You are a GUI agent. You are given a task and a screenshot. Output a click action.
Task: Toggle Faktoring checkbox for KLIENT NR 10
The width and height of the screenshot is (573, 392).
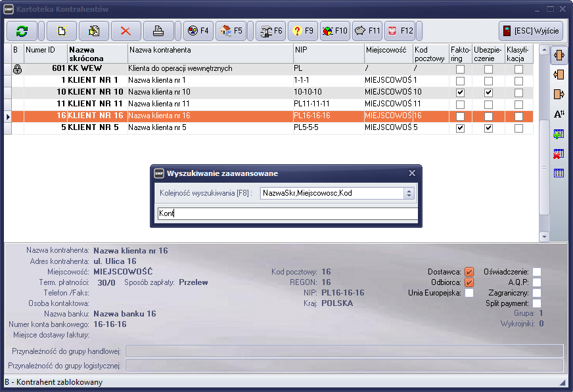[460, 93]
